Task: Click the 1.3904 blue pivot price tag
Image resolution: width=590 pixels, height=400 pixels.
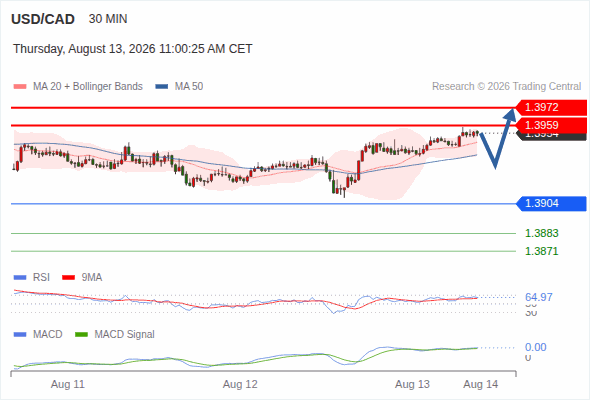Action: click(551, 204)
